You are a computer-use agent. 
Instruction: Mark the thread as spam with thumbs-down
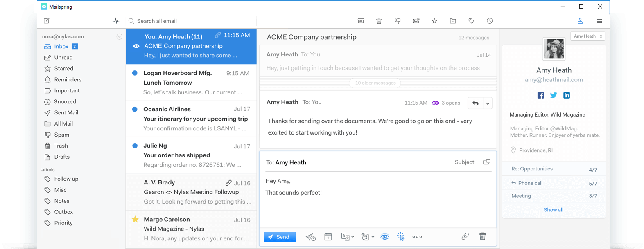tap(398, 21)
